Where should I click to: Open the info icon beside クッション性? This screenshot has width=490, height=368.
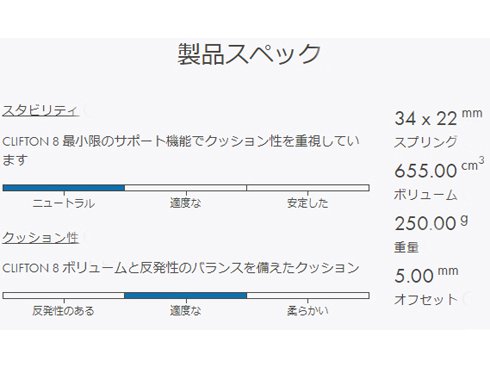pos(86,237)
